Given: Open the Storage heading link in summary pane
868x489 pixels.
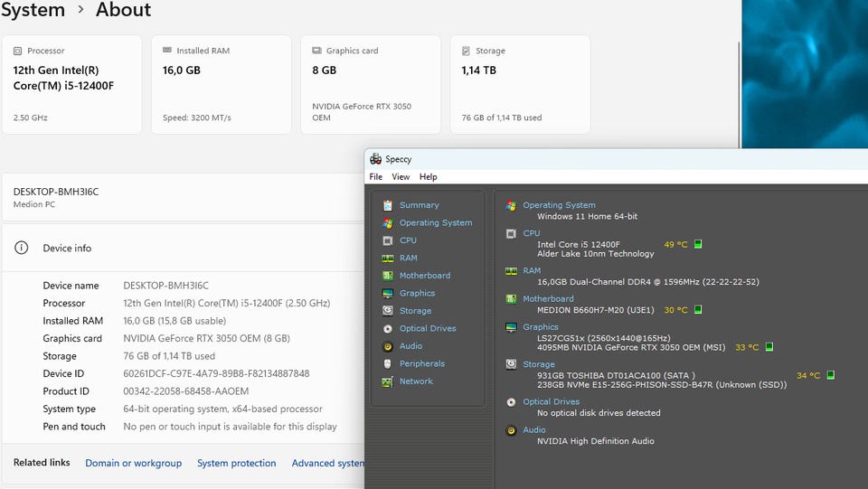Looking at the screenshot, I should tap(539, 364).
